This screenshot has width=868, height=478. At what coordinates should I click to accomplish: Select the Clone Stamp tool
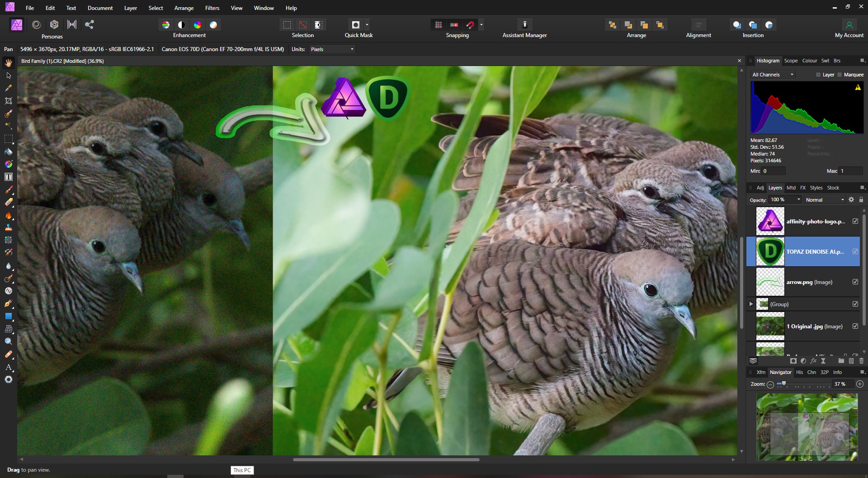[x=8, y=228]
